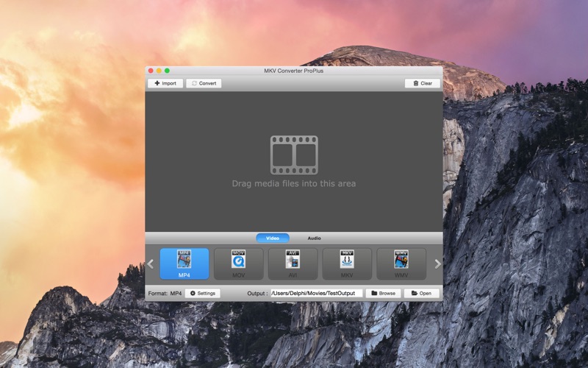Select the MP4 format icon
588x368 pixels.
[x=184, y=264]
